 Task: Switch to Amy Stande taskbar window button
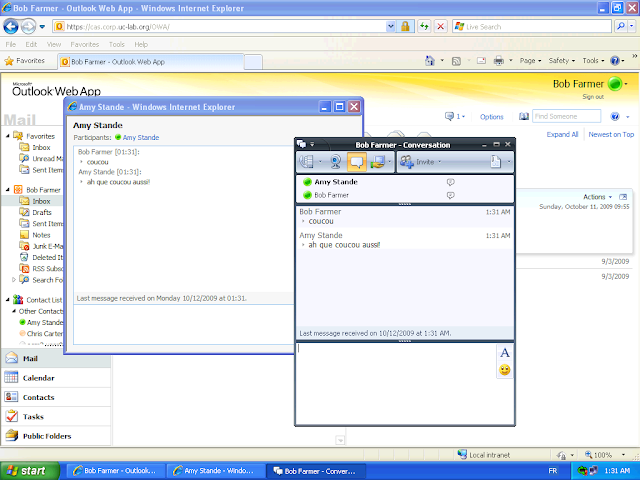215,471
